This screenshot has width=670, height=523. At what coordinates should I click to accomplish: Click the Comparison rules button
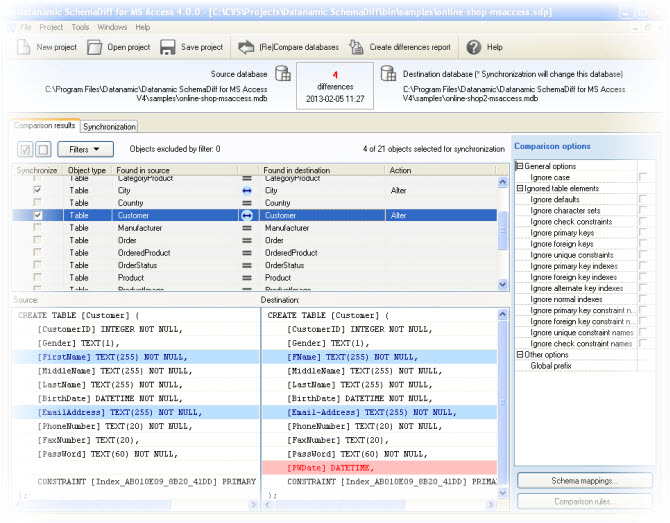pos(585,501)
